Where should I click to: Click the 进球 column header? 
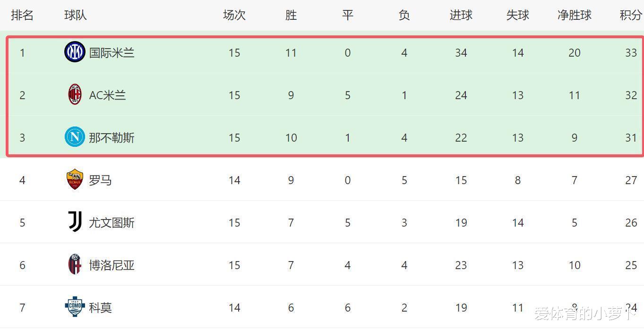coord(461,15)
